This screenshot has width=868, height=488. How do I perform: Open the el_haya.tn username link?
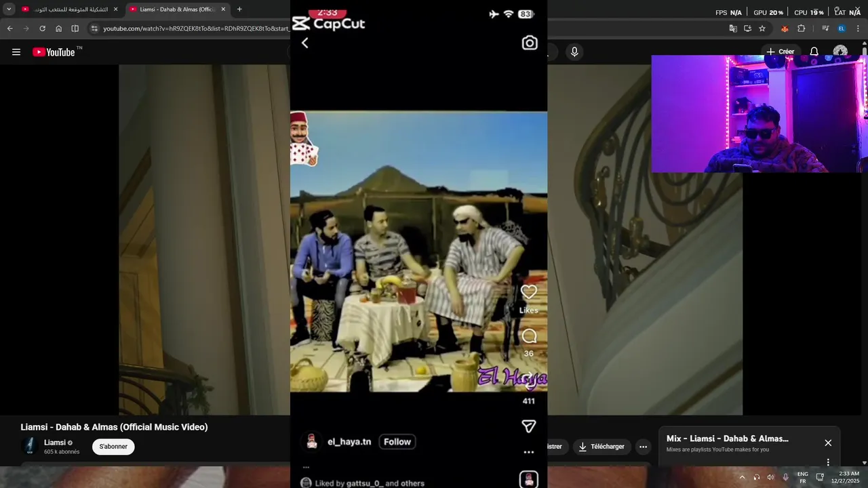(349, 442)
